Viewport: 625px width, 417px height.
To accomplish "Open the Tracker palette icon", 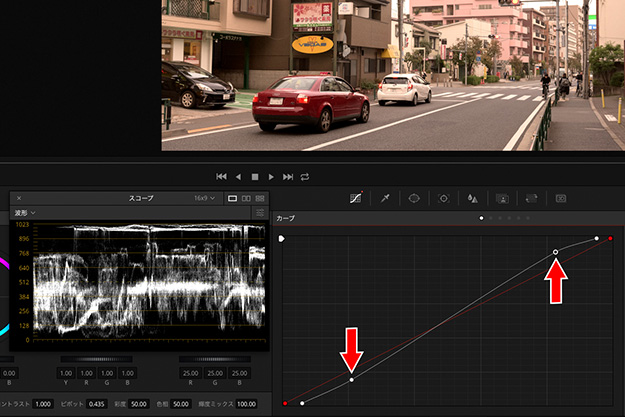I will click(443, 199).
